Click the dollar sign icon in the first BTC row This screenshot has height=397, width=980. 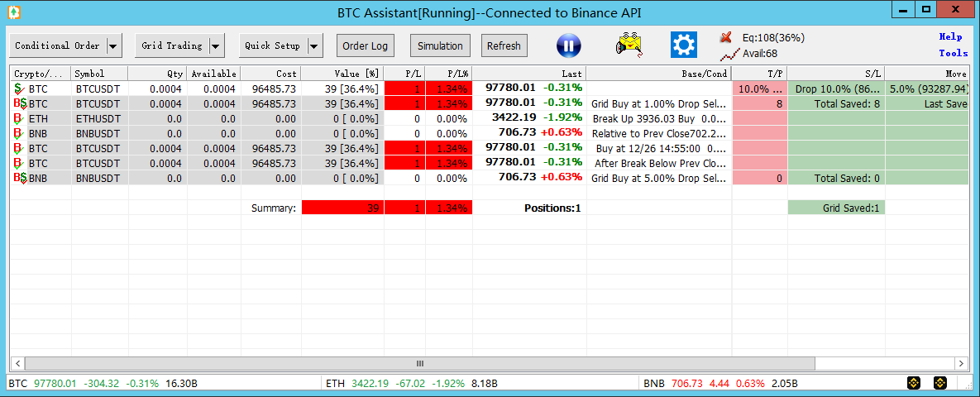[x=19, y=88]
